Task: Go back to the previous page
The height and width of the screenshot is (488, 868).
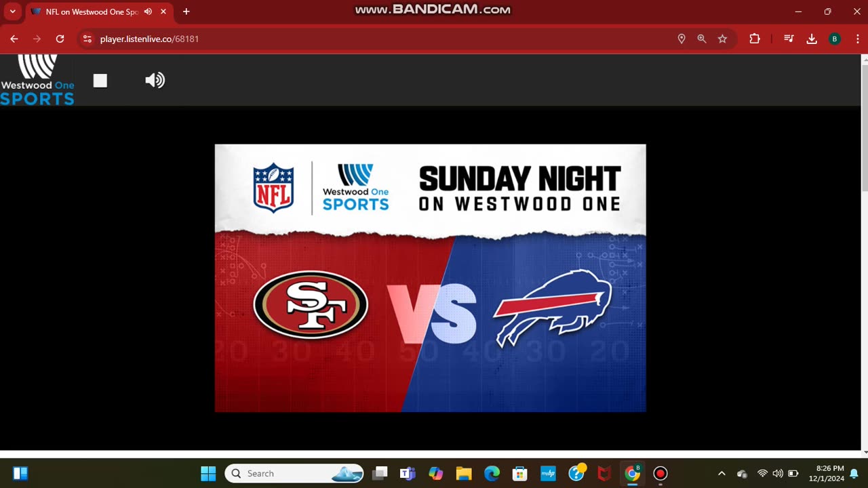Action: click(14, 39)
